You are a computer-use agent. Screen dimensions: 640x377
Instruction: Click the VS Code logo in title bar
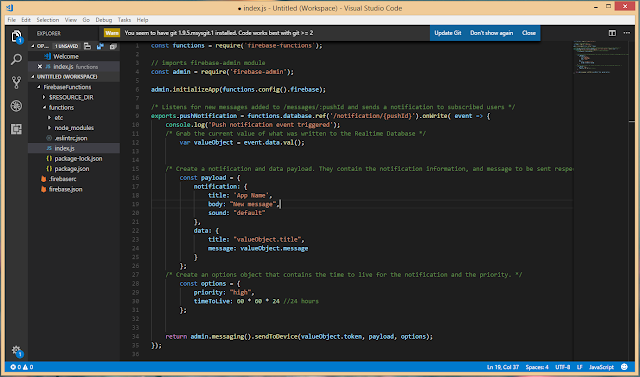tap(10, 8)
